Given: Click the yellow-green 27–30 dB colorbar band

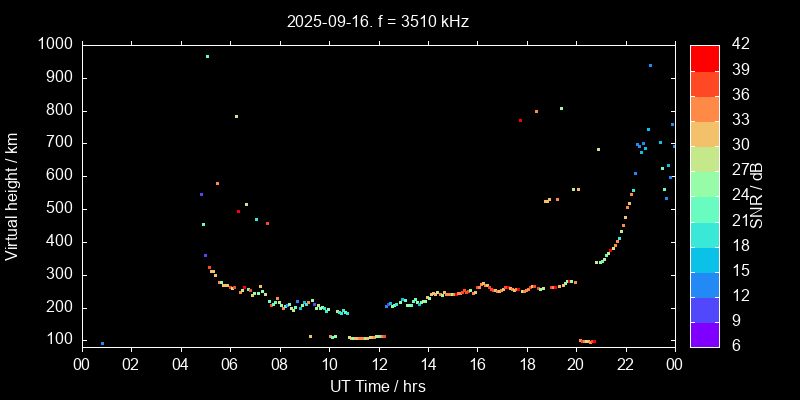Looking at the screenshot, I should pyautogui.click(x=705, y=158).
